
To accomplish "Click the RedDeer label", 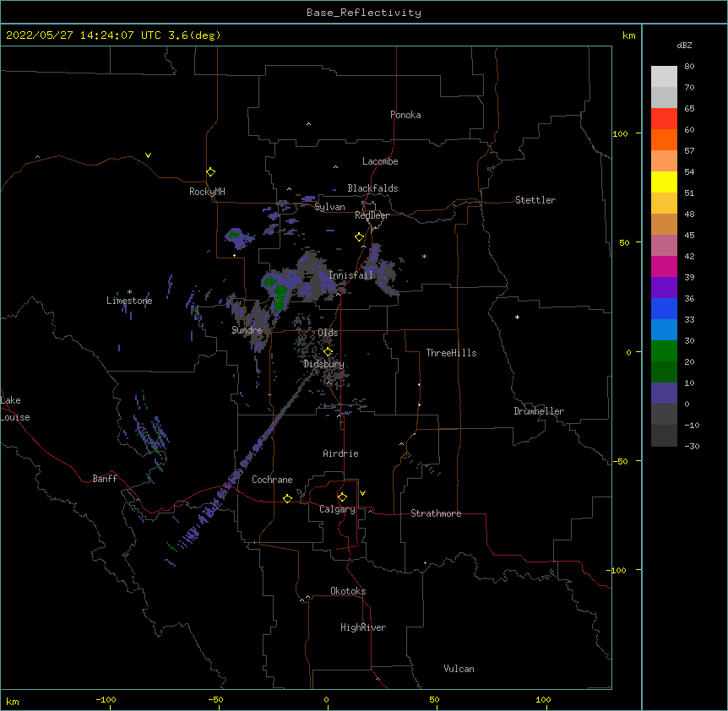I will coord(372,215).
